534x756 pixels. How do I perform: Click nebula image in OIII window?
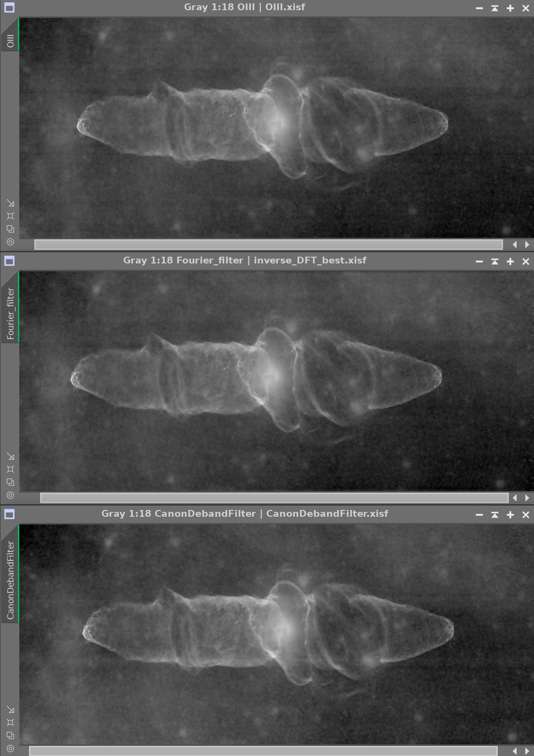coord(276,128)
